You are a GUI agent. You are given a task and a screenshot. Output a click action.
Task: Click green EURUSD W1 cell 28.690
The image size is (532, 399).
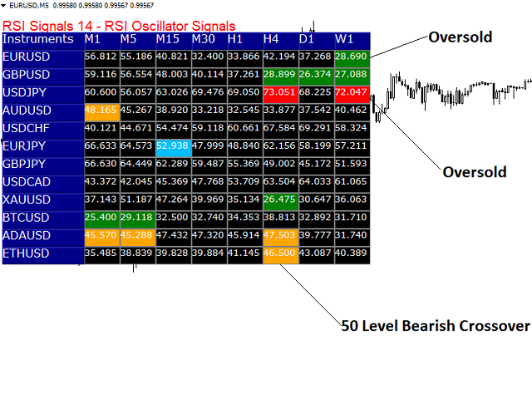tap(351, 57)
